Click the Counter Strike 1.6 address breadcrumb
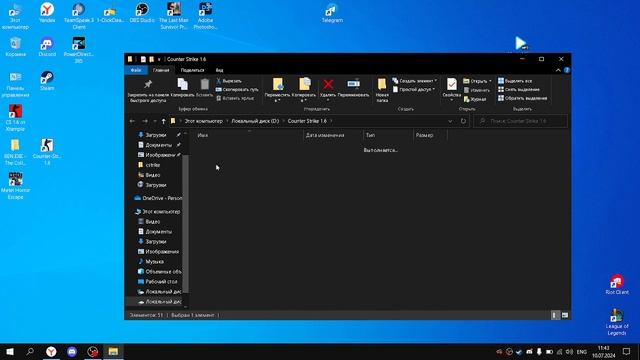640x360 pixels. (x=307, y=121)
